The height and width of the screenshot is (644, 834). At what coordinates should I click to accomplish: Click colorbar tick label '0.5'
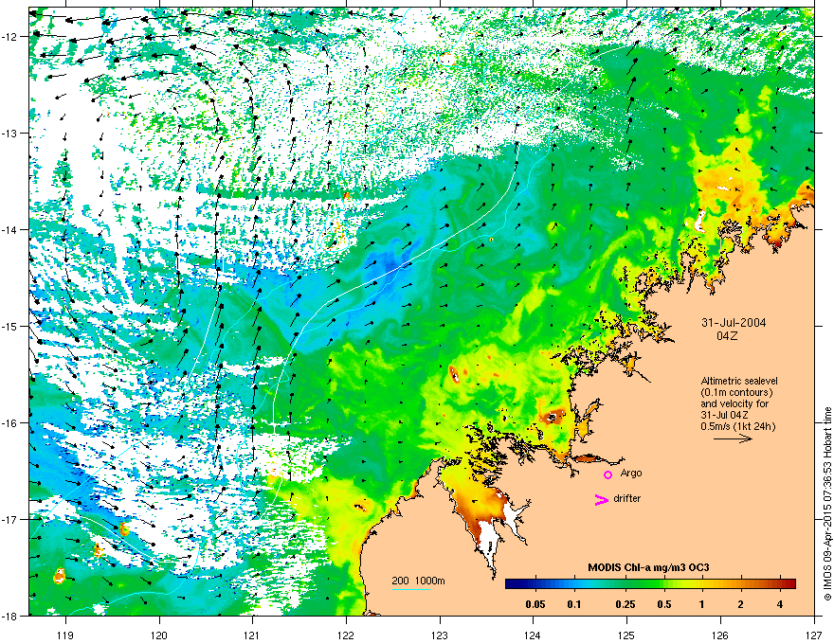664,604
